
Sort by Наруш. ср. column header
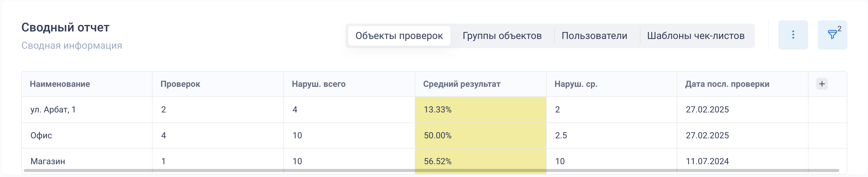coord(576,84)
